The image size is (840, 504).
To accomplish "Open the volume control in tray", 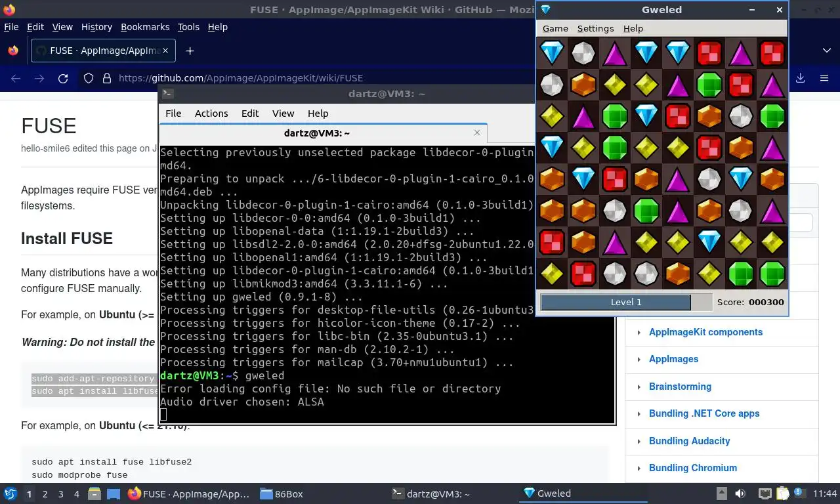I will 740,493.
